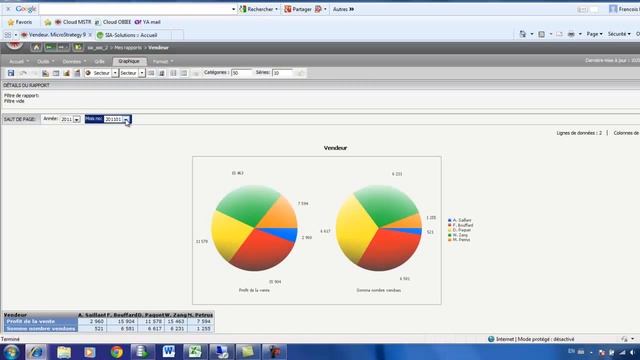Switch to the Grille tab

click(99, 62)
